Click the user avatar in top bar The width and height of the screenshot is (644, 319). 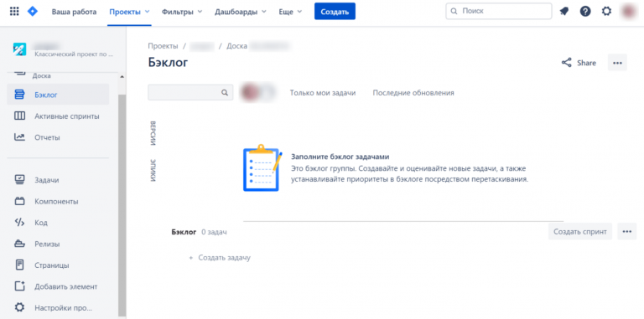click(x=628, y=12)
